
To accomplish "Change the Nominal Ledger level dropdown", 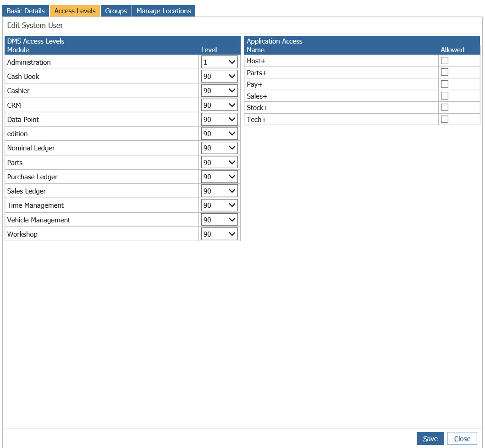I will 219,148.
